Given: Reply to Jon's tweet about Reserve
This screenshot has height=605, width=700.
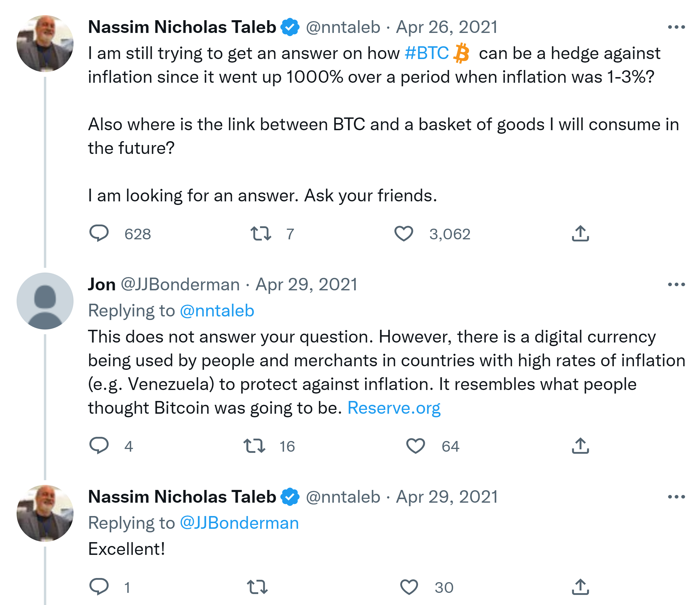Looking at the screenshot, I should (x=99, y=445).
